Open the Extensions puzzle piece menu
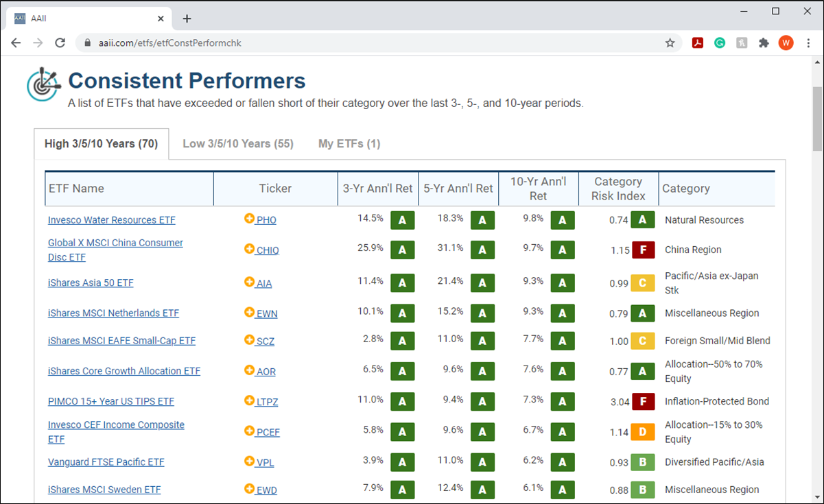The width and height of the screenshot is (824, 504). 764,43
